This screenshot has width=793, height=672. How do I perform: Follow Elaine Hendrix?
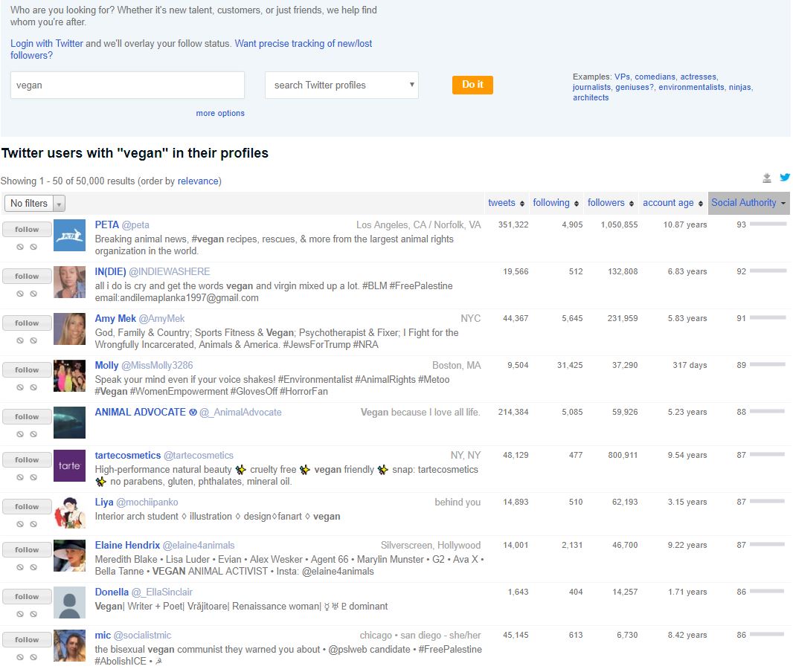pyautogui.click(x=27, y=550)
